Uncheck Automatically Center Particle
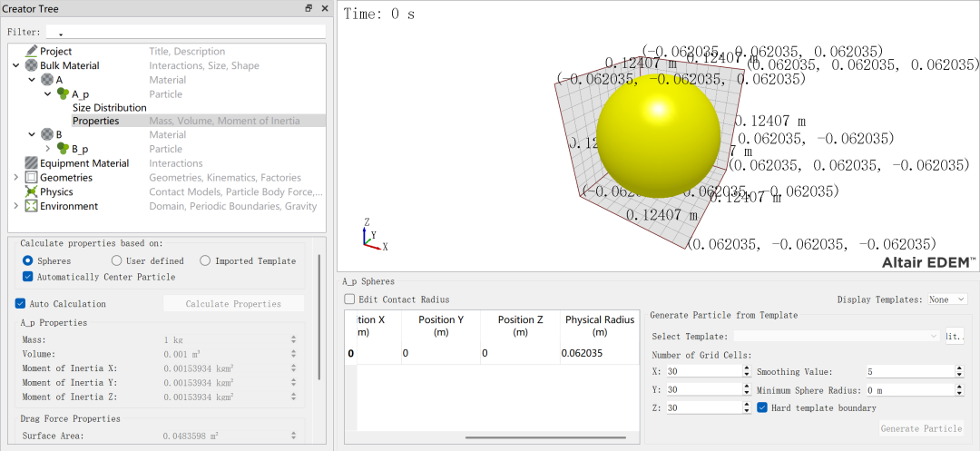 point(28,277)
